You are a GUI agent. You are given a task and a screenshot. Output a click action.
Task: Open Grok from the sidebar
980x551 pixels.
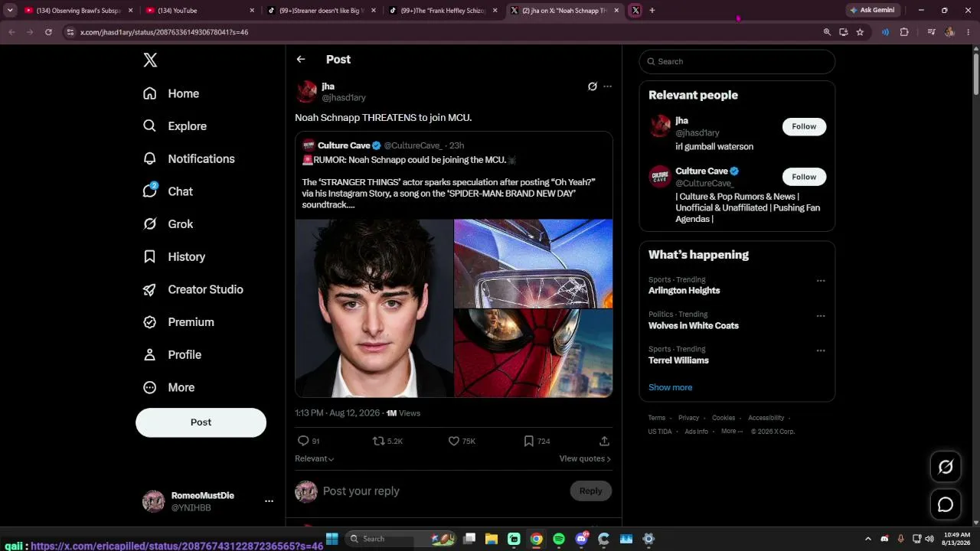168,224
